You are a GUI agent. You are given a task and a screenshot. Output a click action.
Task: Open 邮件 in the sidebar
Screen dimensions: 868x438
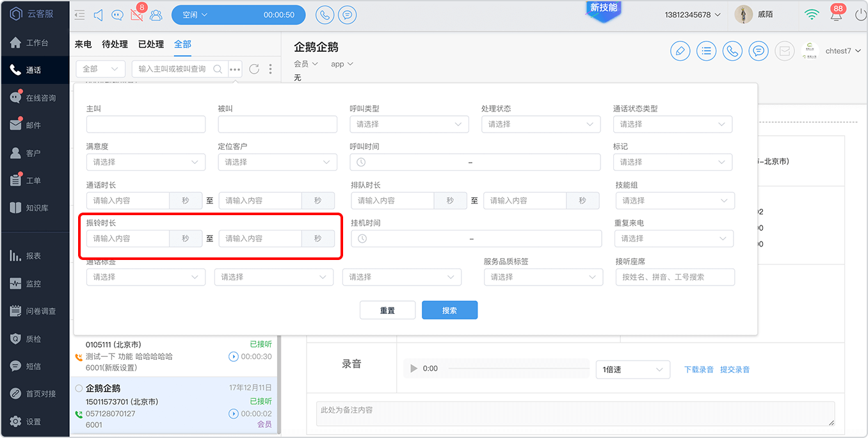coord(35,126)
